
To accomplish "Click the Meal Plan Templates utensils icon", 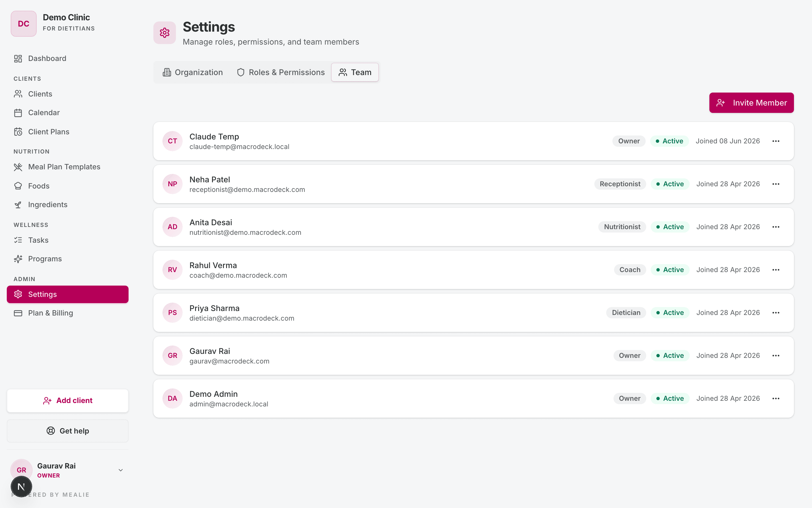I will click(x=18, y=167).
